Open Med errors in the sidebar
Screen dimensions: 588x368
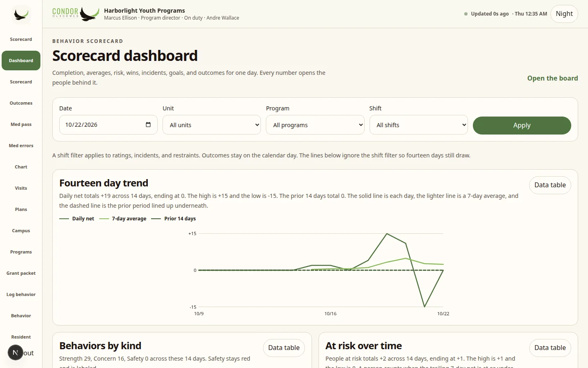point(21,146)
